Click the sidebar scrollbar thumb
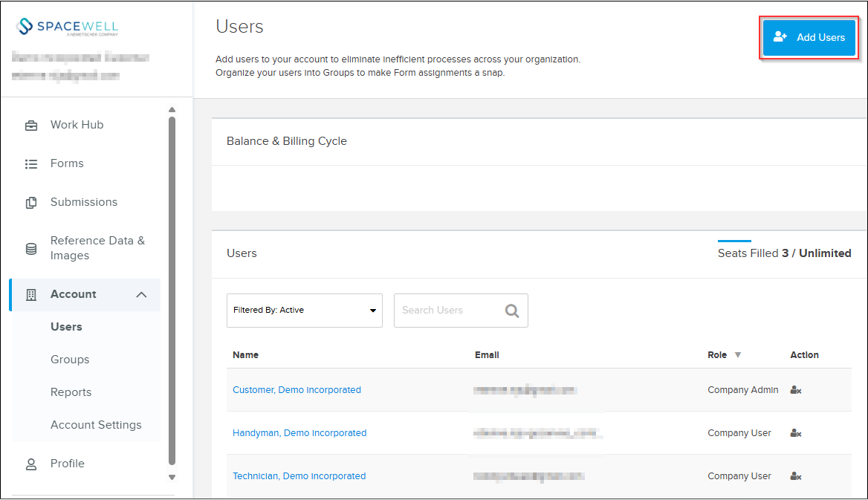 pos(172,290)
